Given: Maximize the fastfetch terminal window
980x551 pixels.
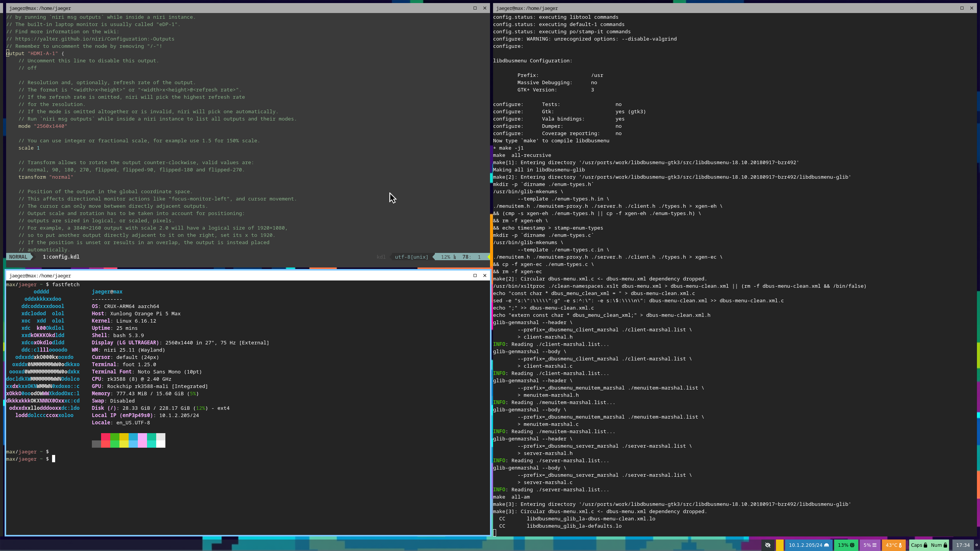Looking at the screenshot, I should click(x=475, y=275).
